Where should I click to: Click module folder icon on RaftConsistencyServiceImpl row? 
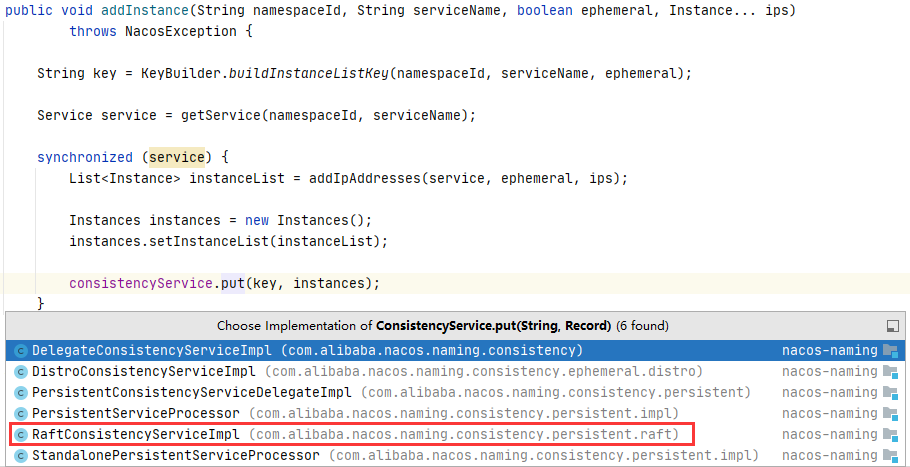coord(890,434)
